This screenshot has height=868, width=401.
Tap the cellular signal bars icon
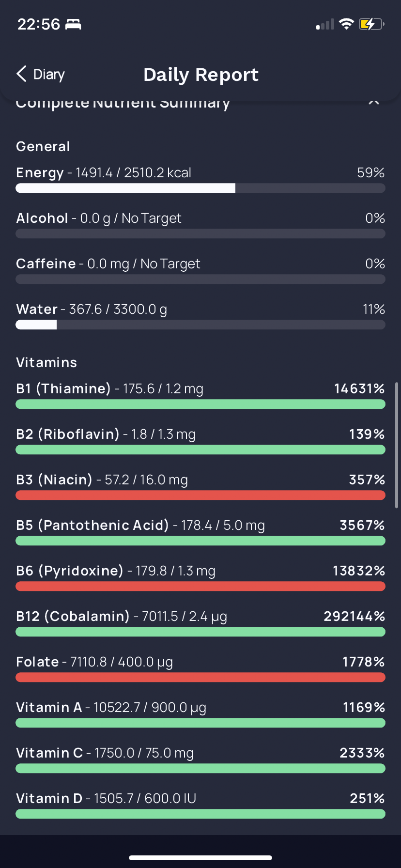[325, 24]
